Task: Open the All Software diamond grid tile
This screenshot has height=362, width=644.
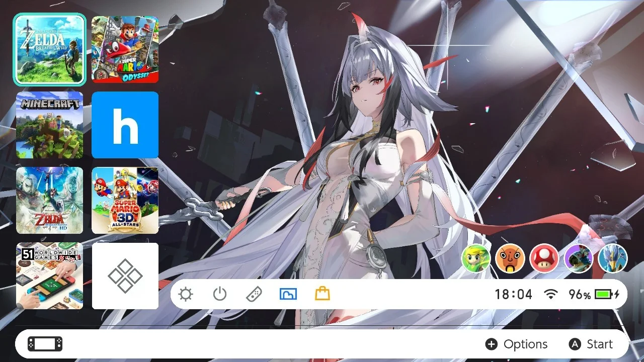Action: pyautogui.click(x=125, y=276)
